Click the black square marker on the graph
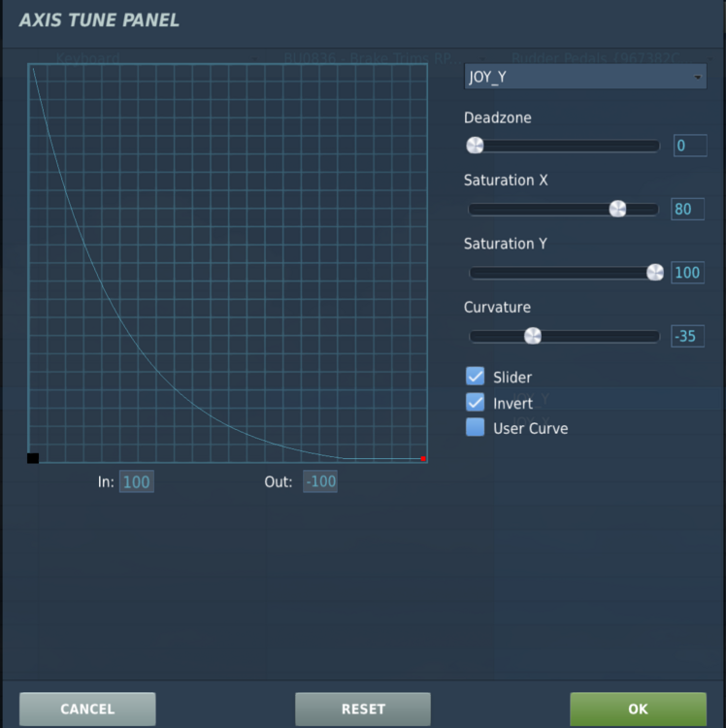The width and height of the screenshot is (726, 728). [x=33, y=458]
